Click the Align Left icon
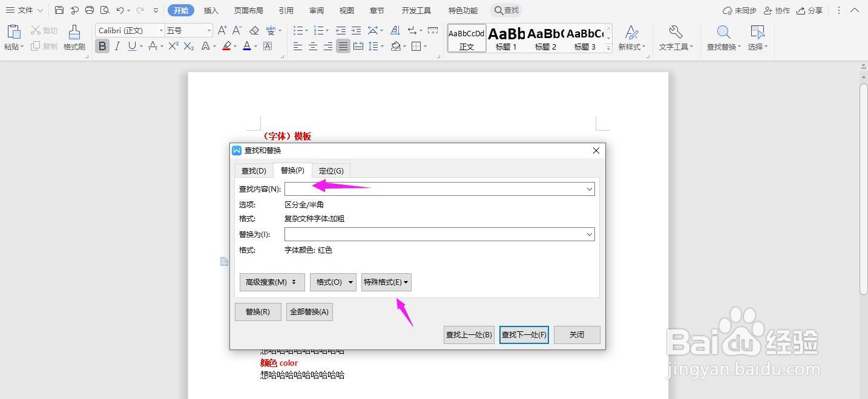Screen dimensions: 868x399 [x=298, y=46]
